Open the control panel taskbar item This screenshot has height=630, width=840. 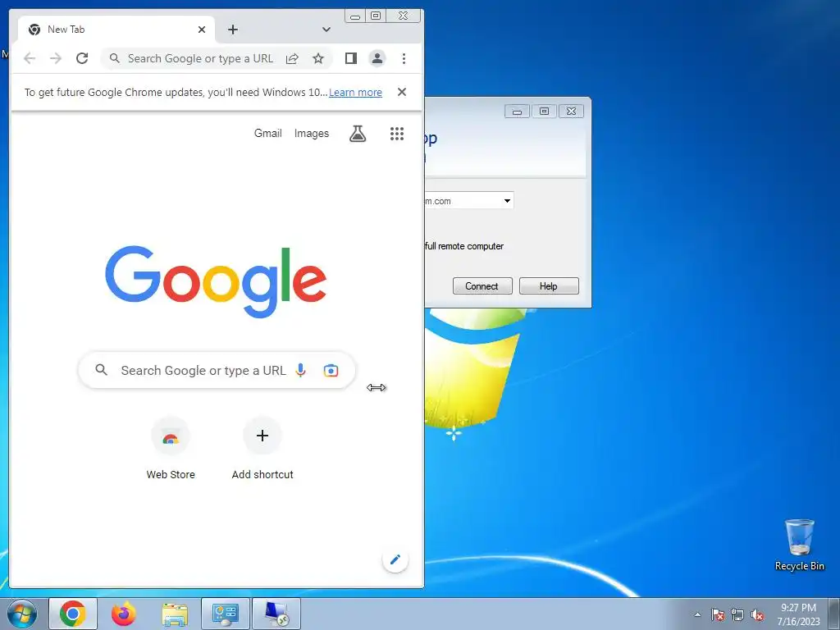click(226, 614)
